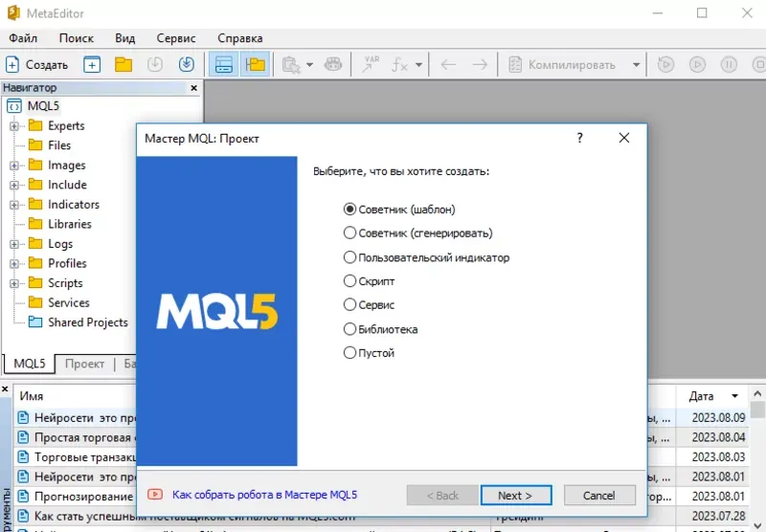Open the Компилировать dropdown arrow
Image resolution: width=766 pixels, height=532 pixels.
coord(636,64)
